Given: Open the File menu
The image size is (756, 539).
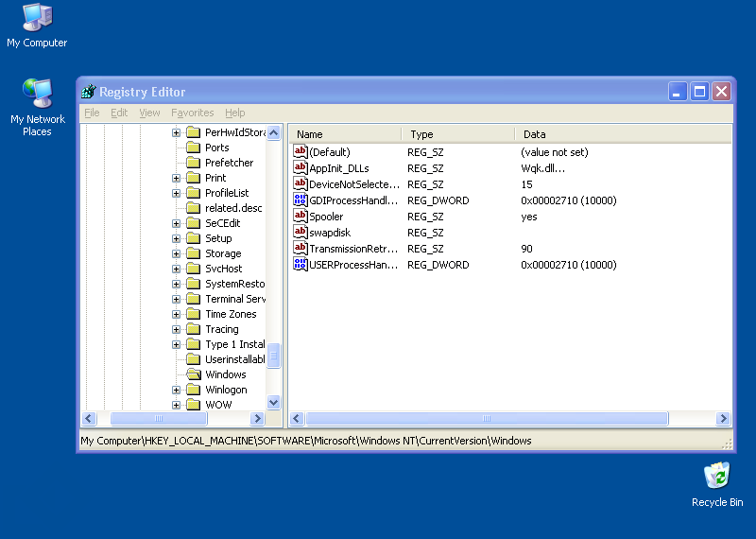Looking at the screenshot, I should pos(92,113).
